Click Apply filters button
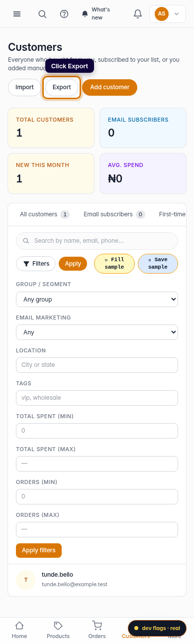 39,550
